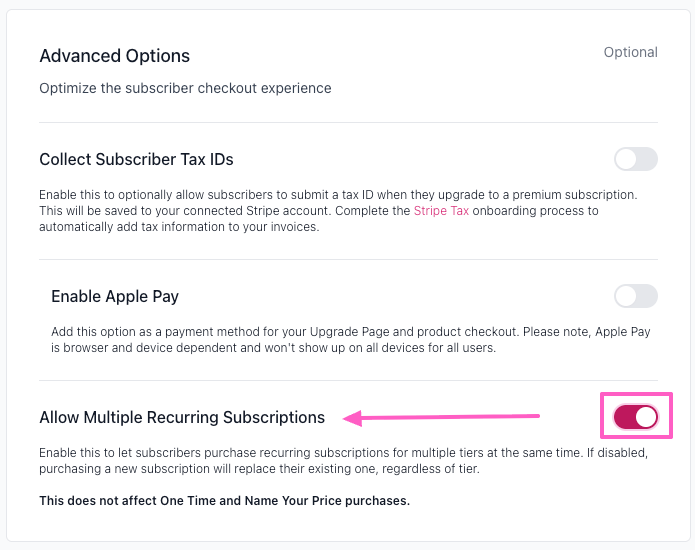Viewport: 695px width, 550px height.
Task: Click the Allow Multiple Recurring Subscriptions label
Action: [x=182, y=417]
